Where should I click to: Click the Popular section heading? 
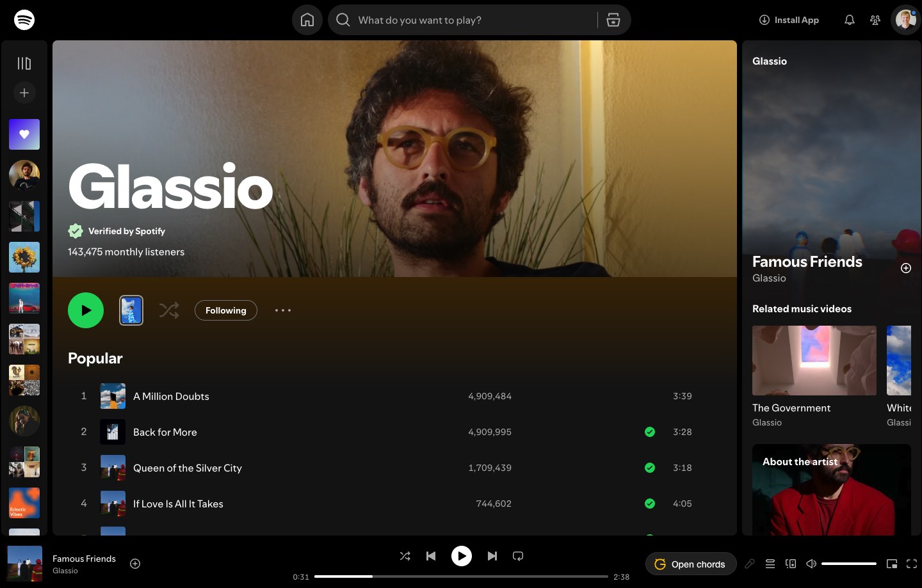[x=95, y=358]
